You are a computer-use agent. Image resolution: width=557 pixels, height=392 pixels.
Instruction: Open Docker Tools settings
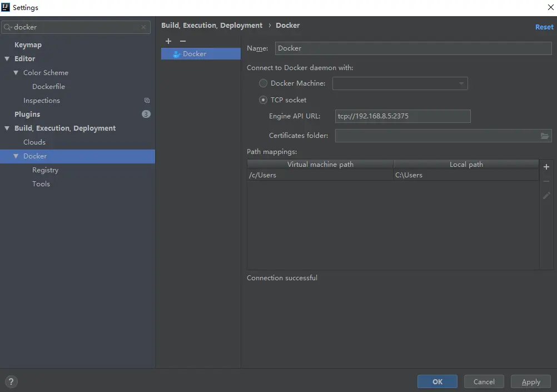41,183
